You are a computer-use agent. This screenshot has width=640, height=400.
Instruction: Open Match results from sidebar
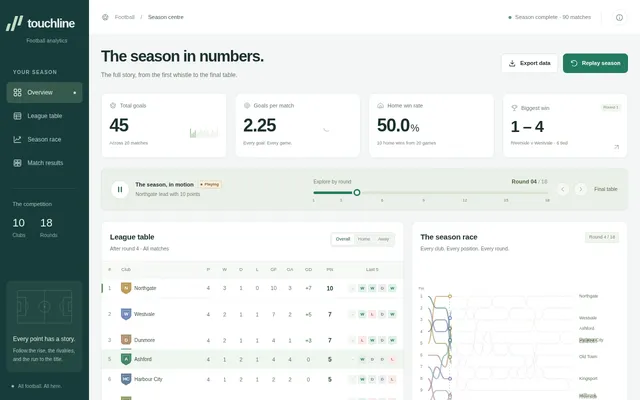click(44, 163)
